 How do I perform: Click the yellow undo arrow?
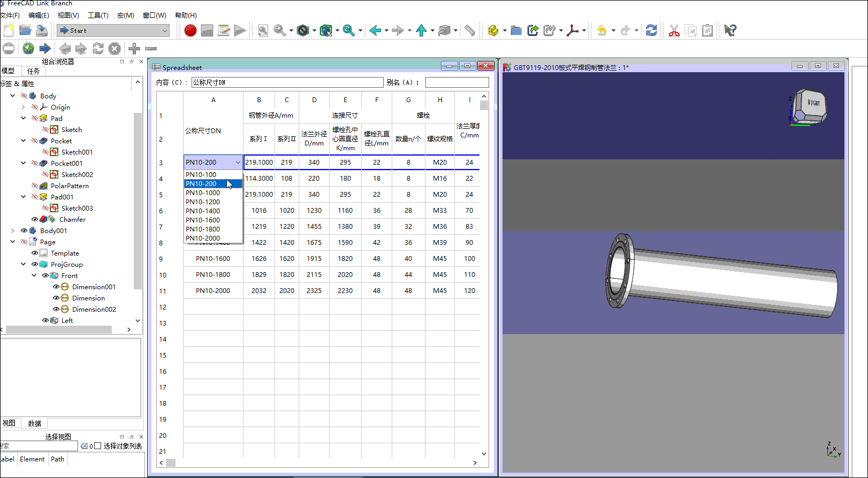point(601,30)
